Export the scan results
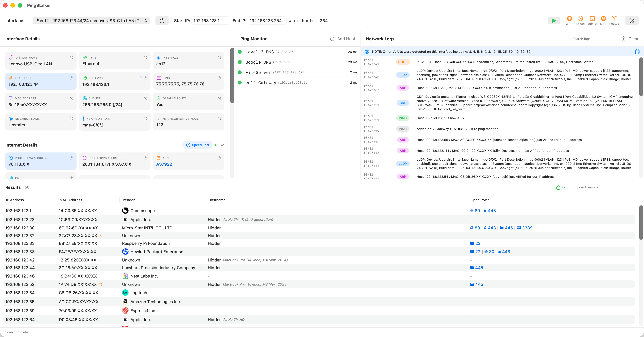 tap(564, 187)
